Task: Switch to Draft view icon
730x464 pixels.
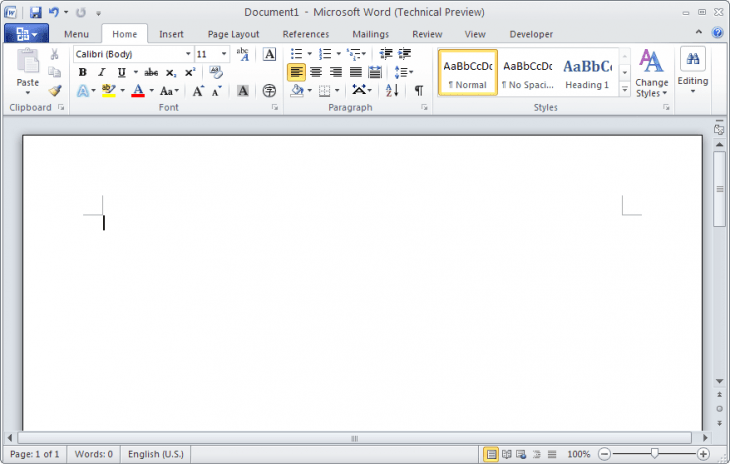Action: 552,454
